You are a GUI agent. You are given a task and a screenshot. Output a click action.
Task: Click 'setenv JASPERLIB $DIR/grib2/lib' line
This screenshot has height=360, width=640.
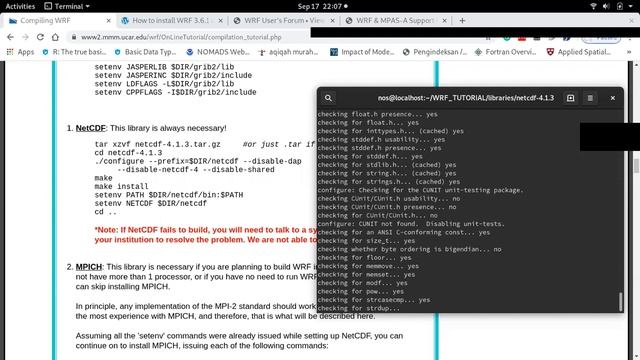[x=164, y=67]
